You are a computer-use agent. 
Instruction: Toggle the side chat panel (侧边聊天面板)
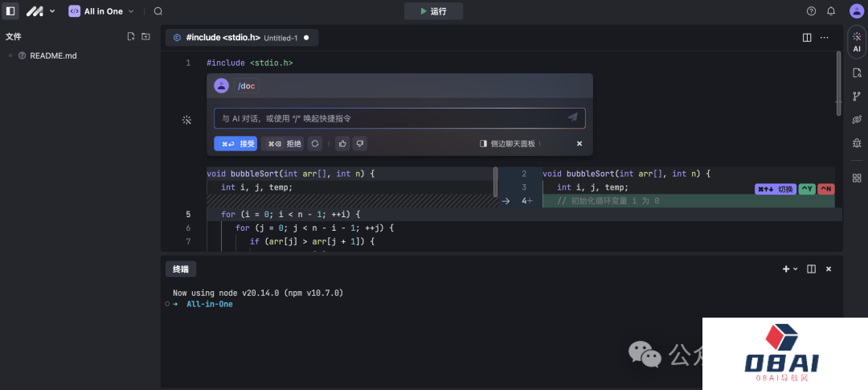point(507,144)
